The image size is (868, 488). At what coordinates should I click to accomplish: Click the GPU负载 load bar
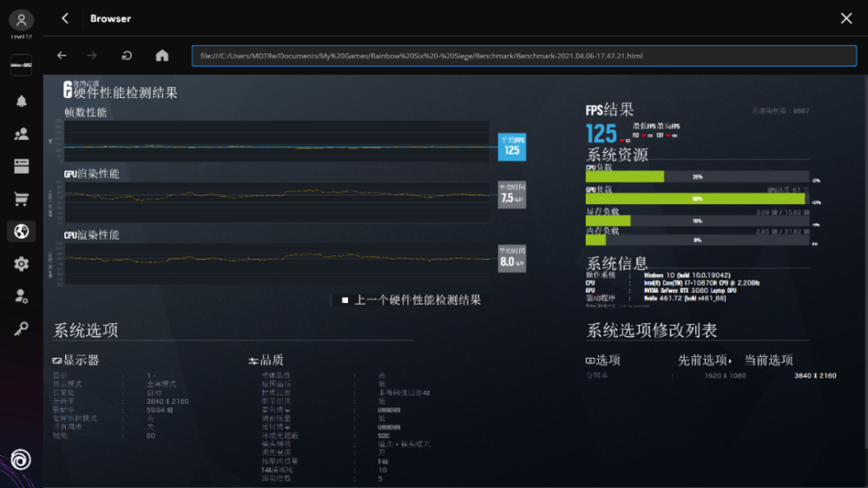[x=697, y=199]
